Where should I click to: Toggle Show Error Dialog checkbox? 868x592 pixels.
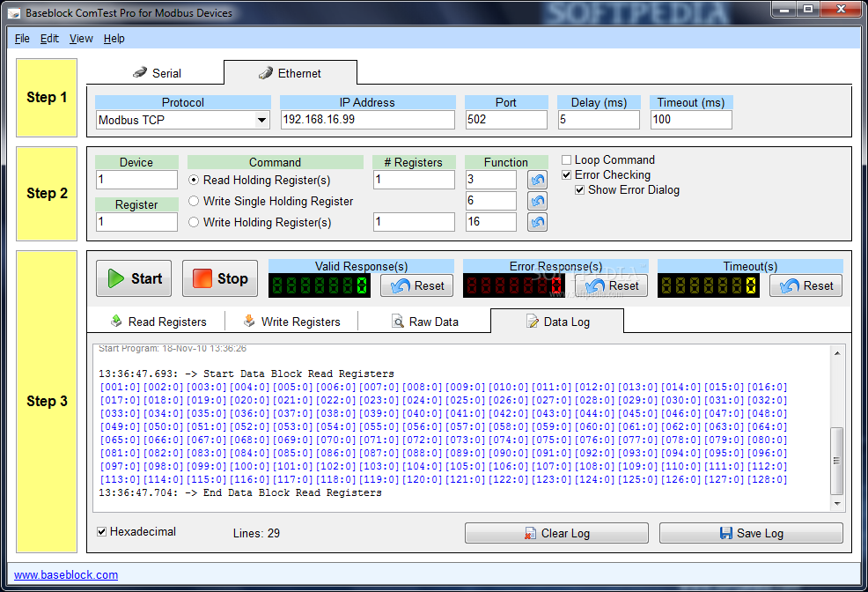click(579, 190)
